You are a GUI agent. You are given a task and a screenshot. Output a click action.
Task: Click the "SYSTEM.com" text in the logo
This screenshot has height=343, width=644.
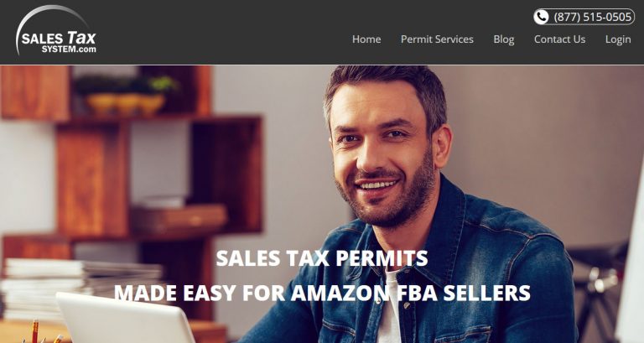(x=69, y=49)
